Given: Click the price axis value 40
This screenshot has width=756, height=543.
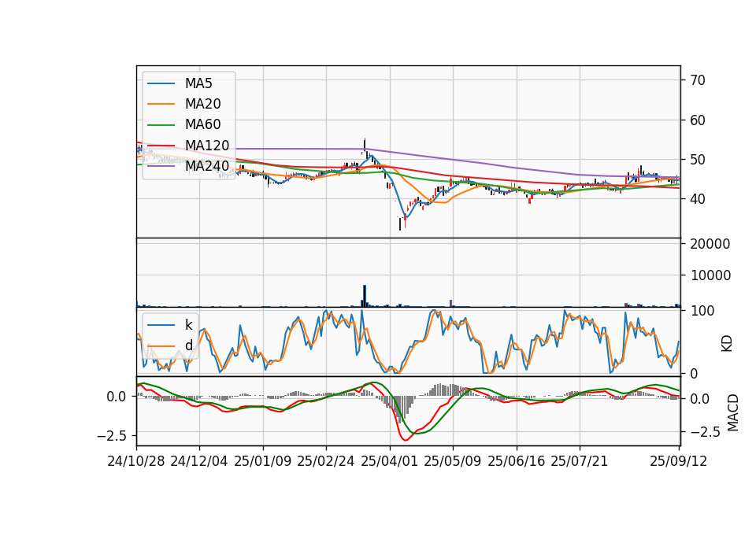Looking at the screenshot, I should [698, 199].
